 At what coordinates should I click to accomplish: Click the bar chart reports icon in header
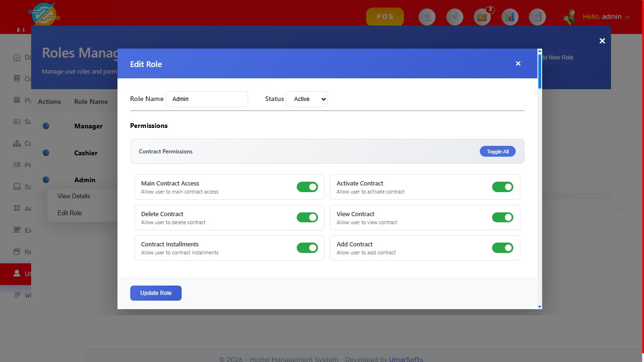click(x=510, y=17)
